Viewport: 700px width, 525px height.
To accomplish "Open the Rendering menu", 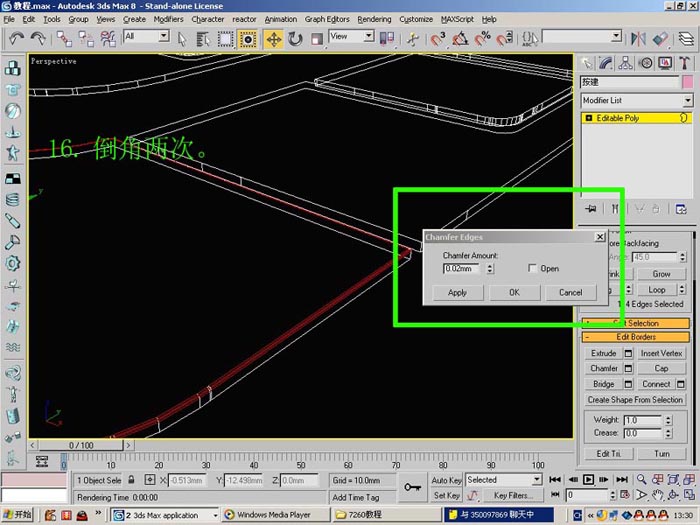I will 374,20.
